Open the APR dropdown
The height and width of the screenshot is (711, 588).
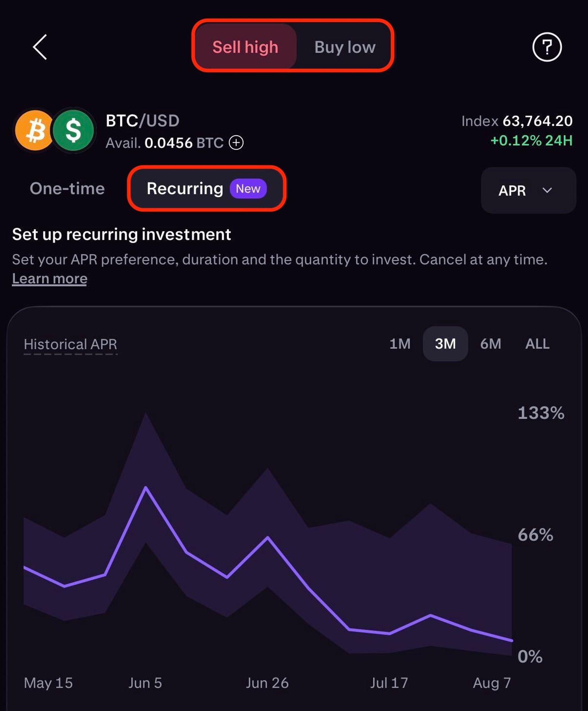(x=528, y=190)
